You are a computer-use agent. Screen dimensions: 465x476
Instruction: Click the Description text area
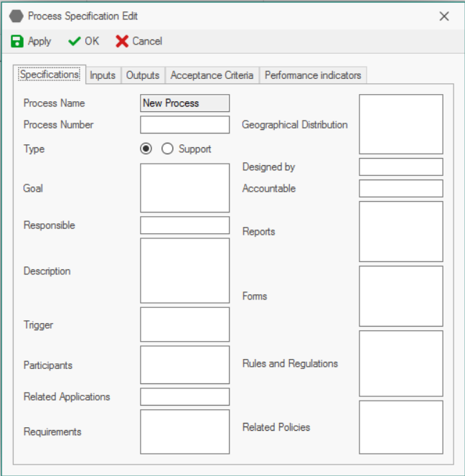click(184, 271)
